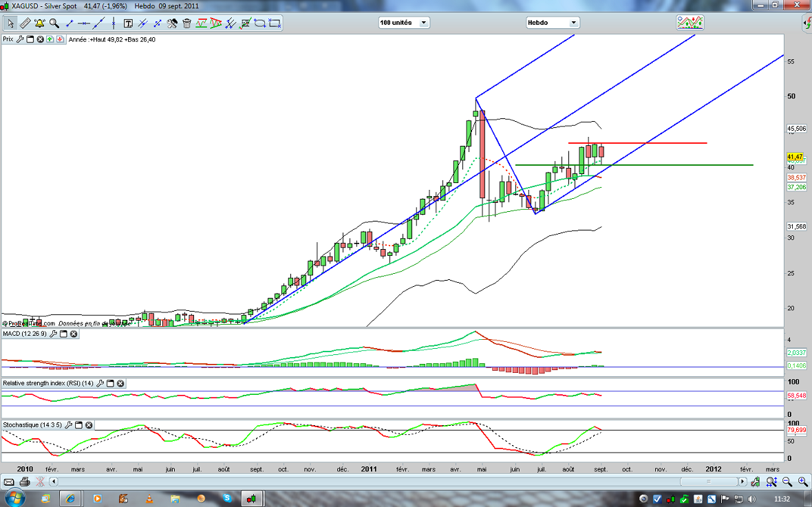Open the chart style dropdown at top right

pos(690,23)
